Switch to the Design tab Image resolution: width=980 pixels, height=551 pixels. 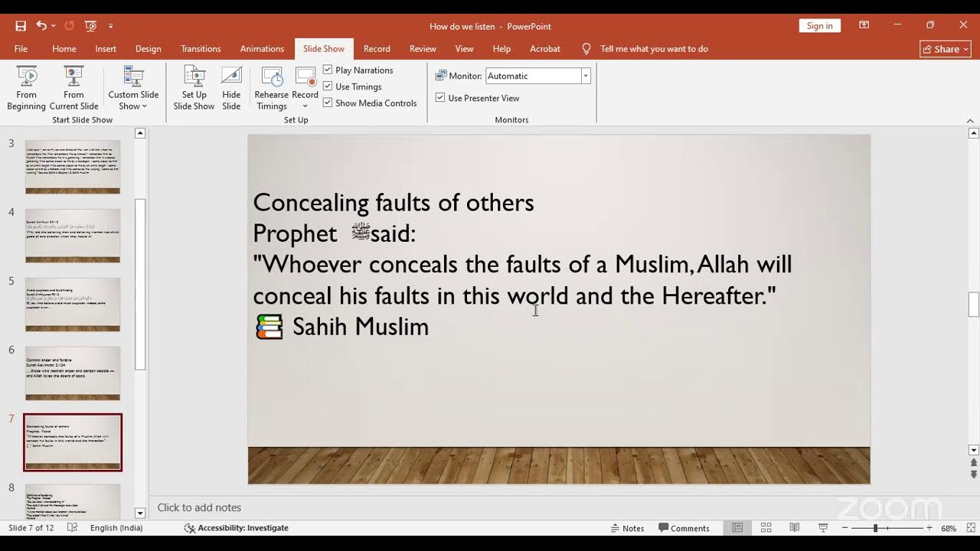click(148, 49)
